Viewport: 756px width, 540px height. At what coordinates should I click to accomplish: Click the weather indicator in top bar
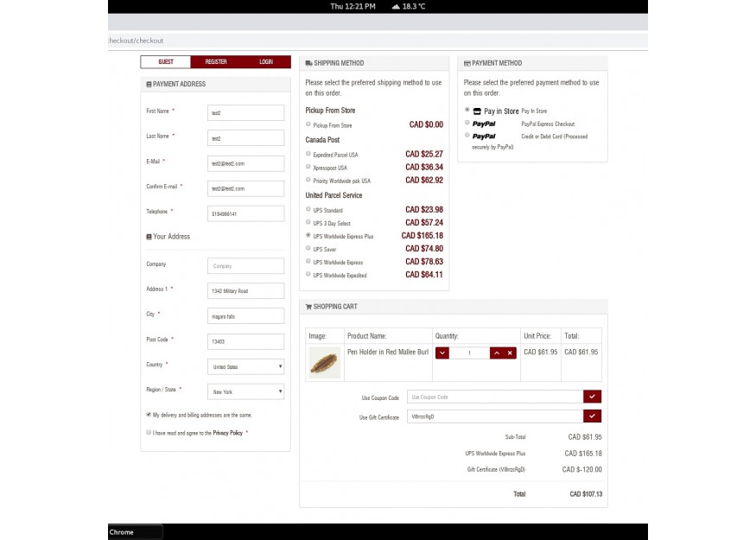pyautogui.click(x=409, y=6)
